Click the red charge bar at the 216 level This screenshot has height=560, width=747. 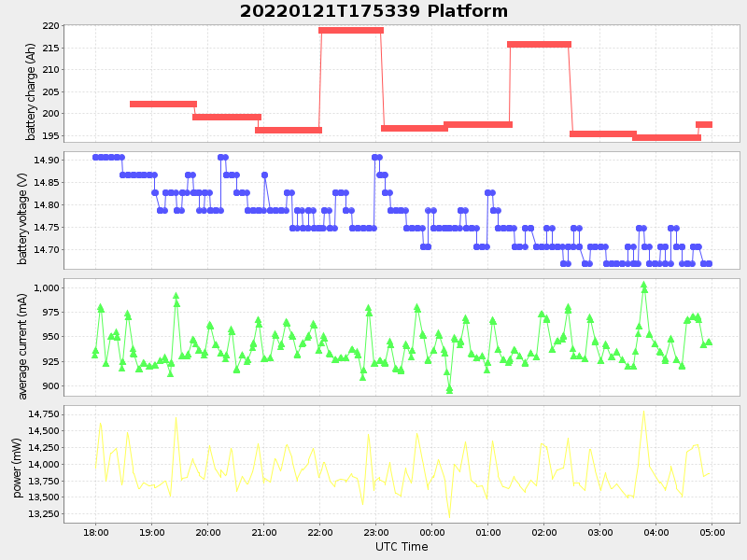point(539,44)
